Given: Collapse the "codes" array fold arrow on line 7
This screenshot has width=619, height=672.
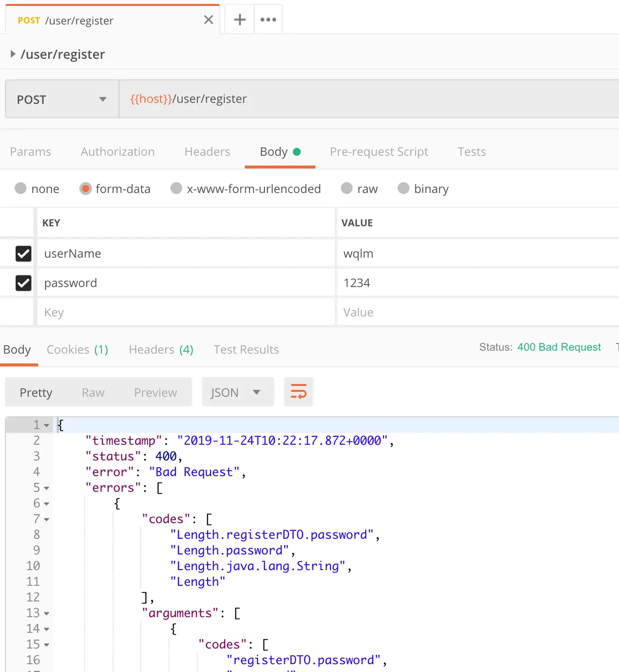Looking at the screenshot, I should click(x=47, y=519).
